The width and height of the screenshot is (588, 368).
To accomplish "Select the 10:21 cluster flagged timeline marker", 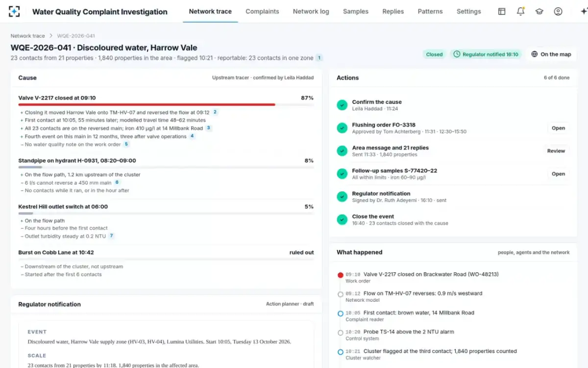I will pyautogui.click(x=341, y=352).
